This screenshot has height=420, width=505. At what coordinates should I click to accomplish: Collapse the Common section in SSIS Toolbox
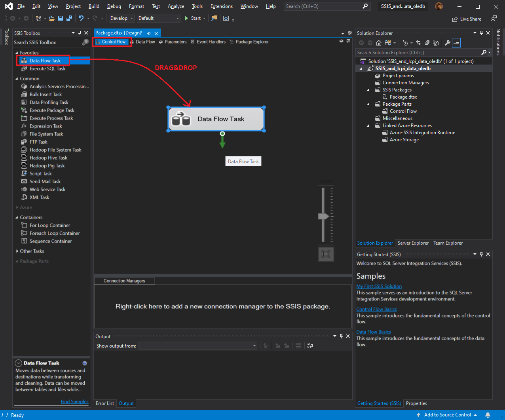pyautogui.click(x=17, y=79)
